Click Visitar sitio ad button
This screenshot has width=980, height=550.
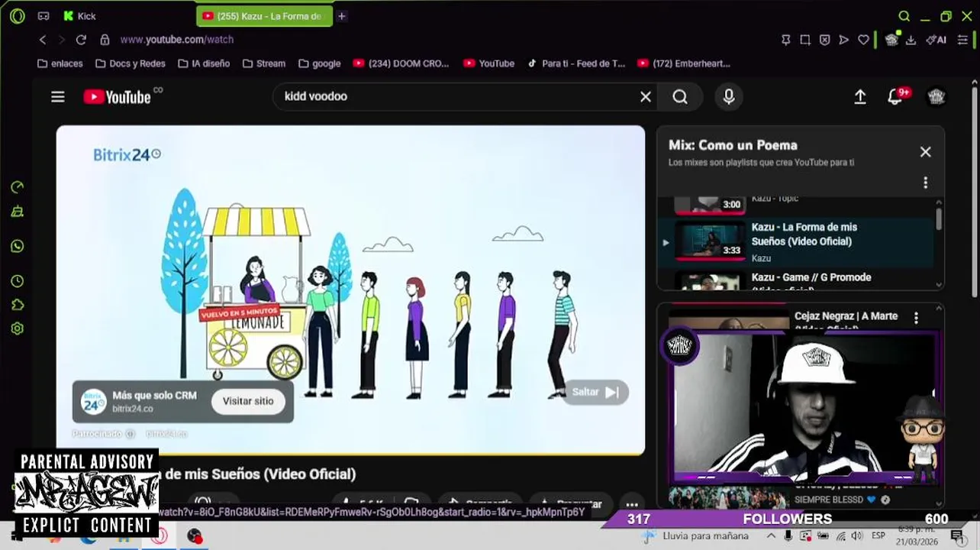248,401
